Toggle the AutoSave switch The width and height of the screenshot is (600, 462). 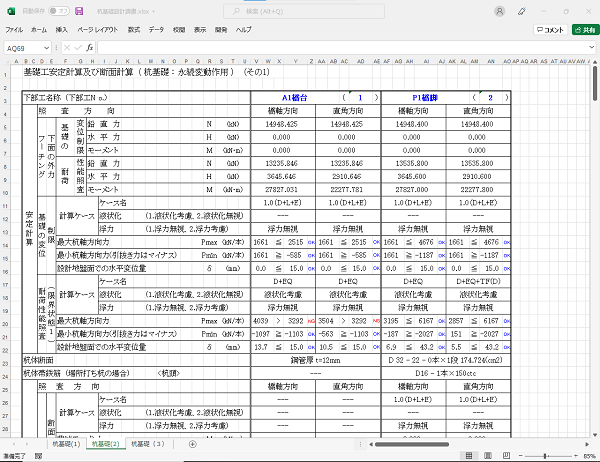click(x=59, y=11)
